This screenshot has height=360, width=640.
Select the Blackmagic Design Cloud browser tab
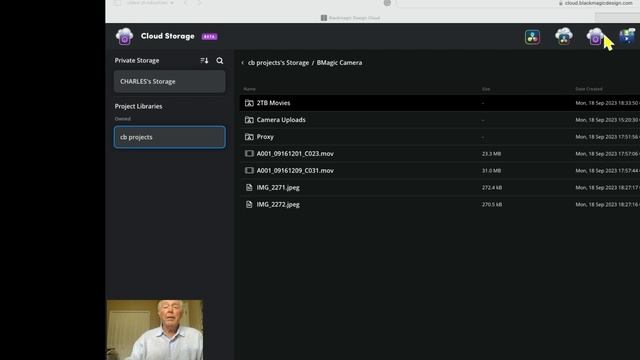point(350,18)
